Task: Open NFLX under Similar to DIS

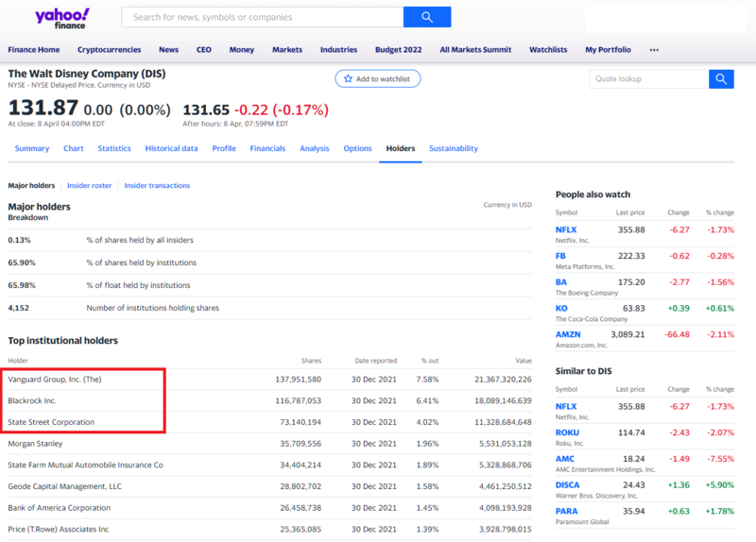Action: [565, 407]
